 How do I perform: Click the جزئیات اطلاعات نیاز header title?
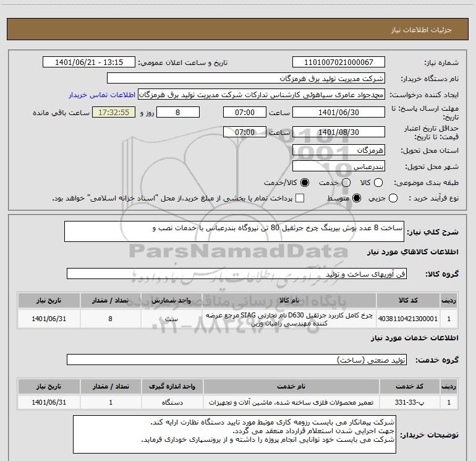click(x=422, y=30)
